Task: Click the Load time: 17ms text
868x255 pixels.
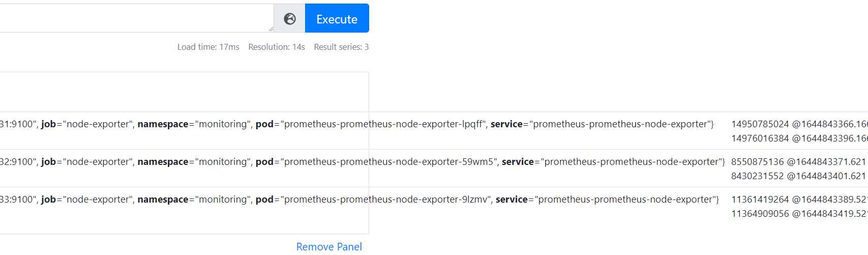Action: pos(208,47)
